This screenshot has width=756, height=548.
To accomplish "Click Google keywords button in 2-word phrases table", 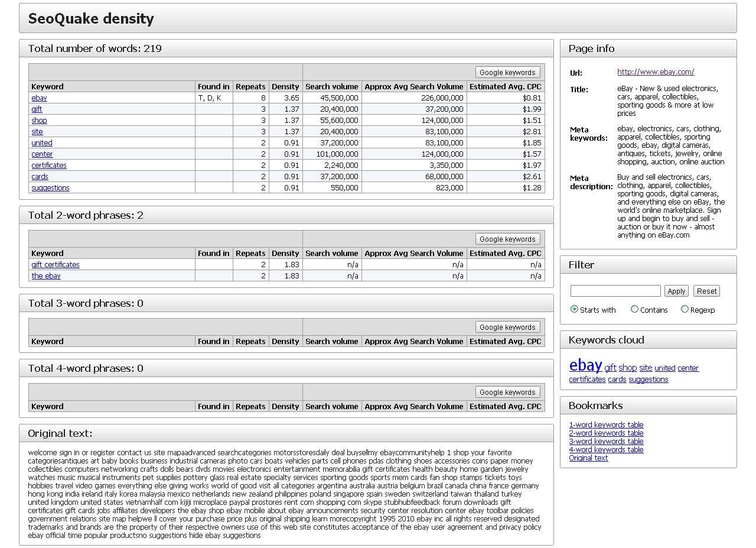I will click(507, 239).
